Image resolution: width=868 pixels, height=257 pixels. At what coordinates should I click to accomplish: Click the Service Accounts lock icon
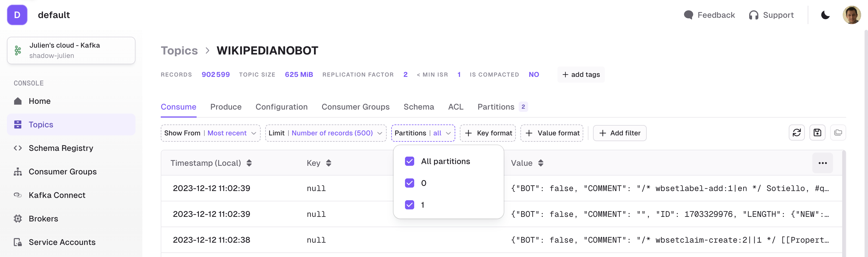pyautogui.click(x=18, y=242)
